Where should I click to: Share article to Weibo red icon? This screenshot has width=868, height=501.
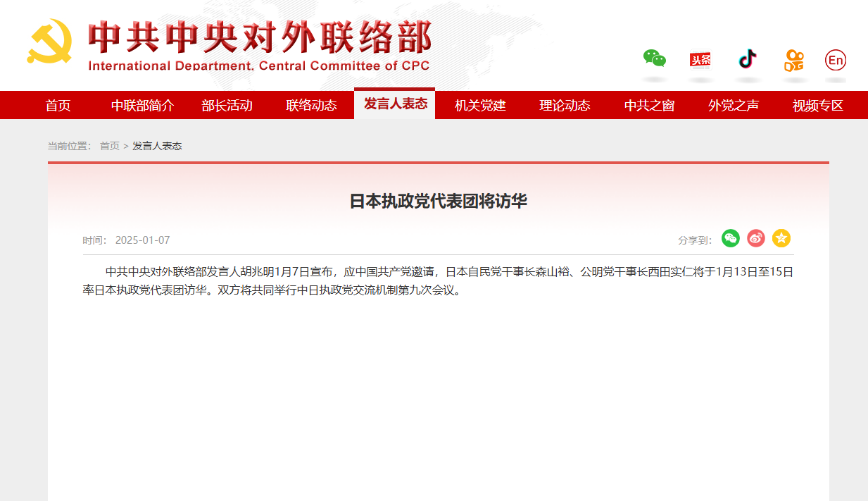(756, 239)
